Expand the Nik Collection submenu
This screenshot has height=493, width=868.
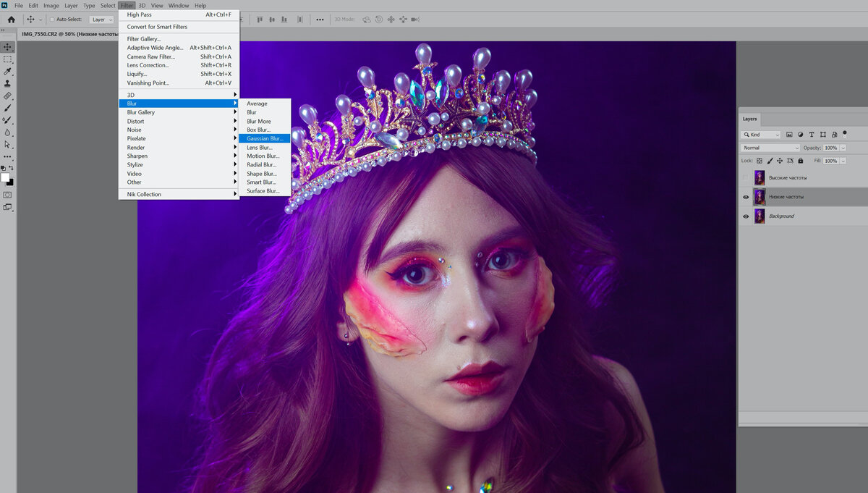179,194
